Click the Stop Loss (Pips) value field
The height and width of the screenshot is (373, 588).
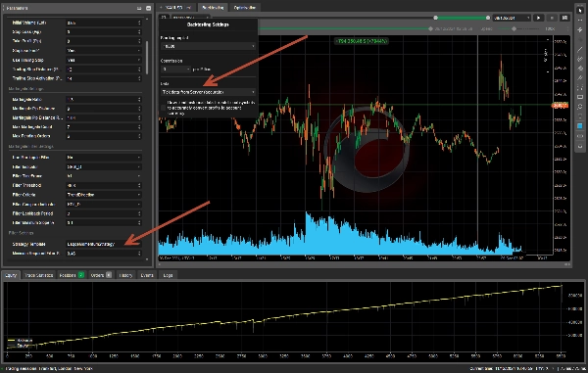[x=104, y=32]
